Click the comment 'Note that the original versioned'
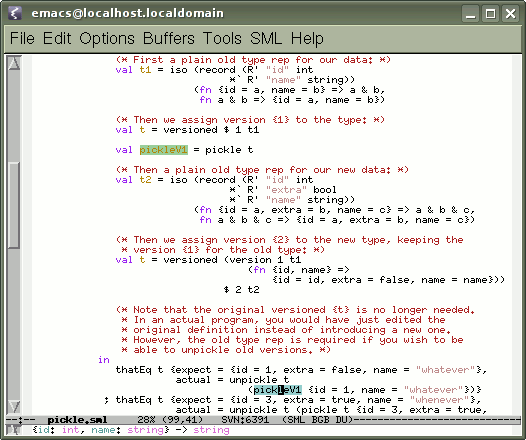 (295, 310)
